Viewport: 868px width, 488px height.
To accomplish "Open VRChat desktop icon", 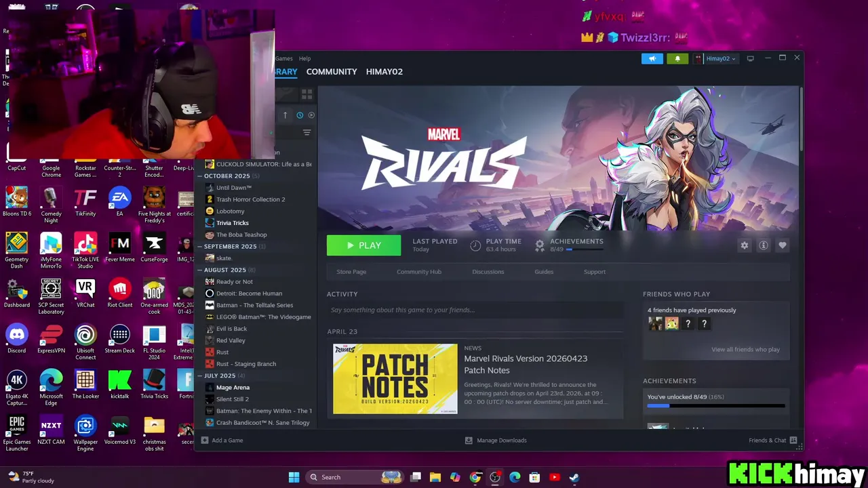I will tap(85, 293).
